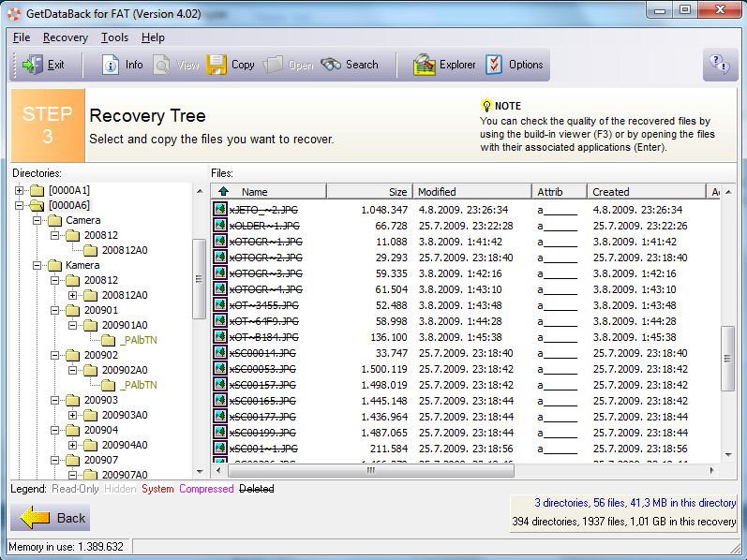The width and height of the screenshot is (747, 560).
Task: Click size value 1.048.347
Action: click(384, 210)
